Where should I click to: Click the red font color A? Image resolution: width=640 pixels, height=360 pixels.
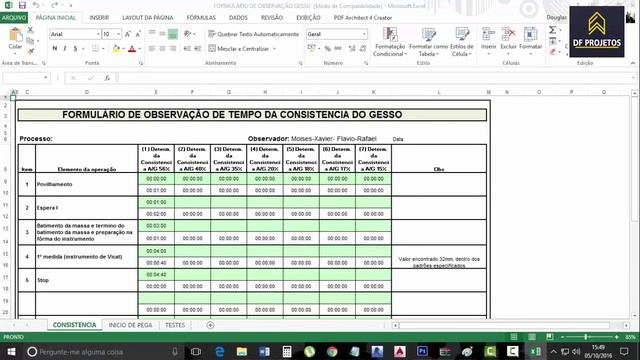[x=132, y=49]
